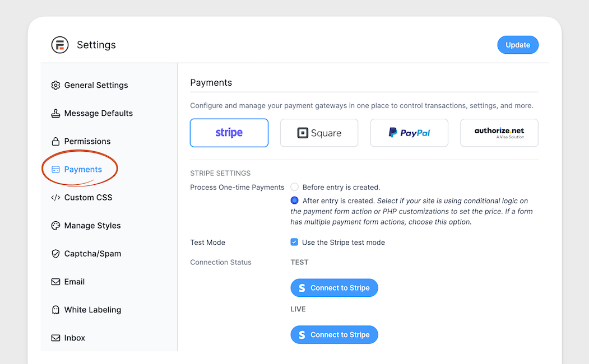
Task: Click the Payments credit card icon
Action: coord(55,170)
